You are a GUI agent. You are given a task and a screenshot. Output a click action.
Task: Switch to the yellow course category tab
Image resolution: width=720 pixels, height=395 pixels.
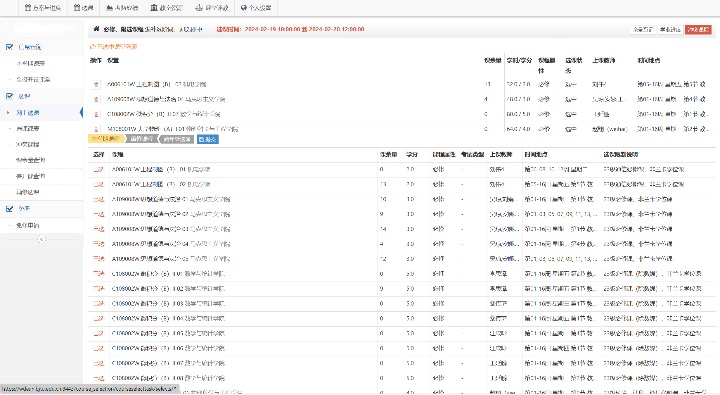coord(106,139)
